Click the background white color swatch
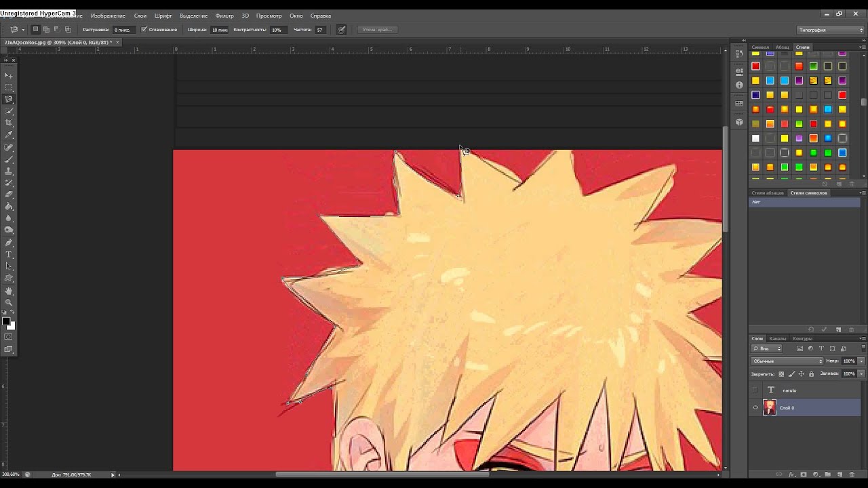This screenshot has width=868, height=488. pos(12,326)
